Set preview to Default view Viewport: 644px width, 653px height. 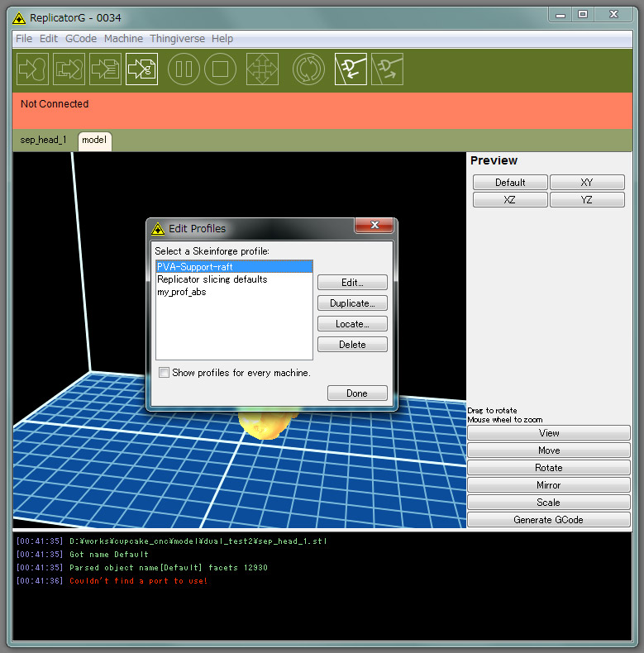point(510,183)
